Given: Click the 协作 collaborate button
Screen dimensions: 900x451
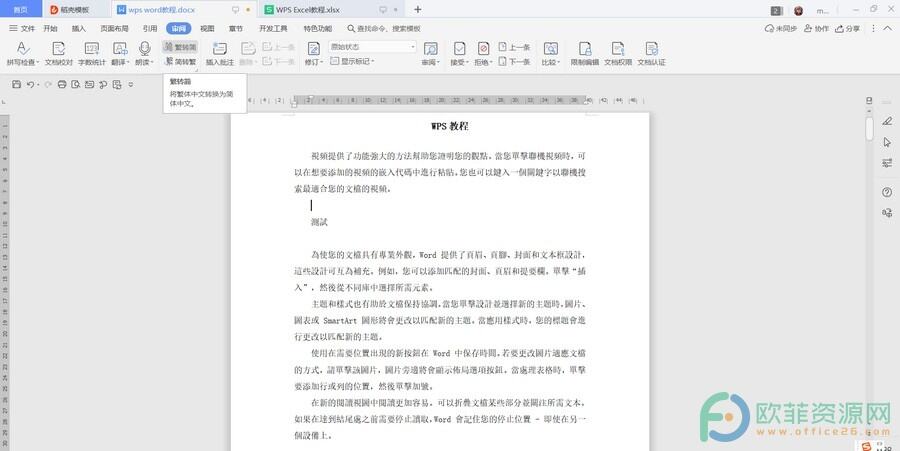Looking at the screenshot, I should pos(816,28).
